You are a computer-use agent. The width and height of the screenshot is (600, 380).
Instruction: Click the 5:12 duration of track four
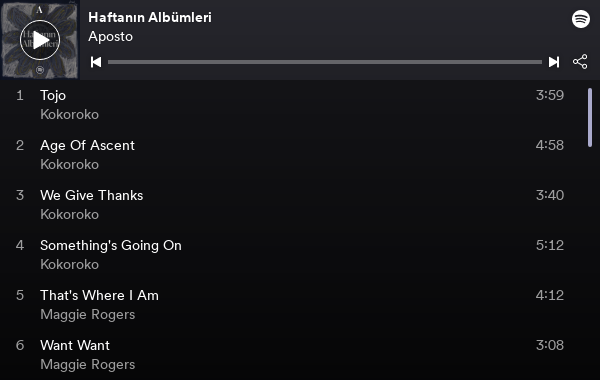(550, 245)
